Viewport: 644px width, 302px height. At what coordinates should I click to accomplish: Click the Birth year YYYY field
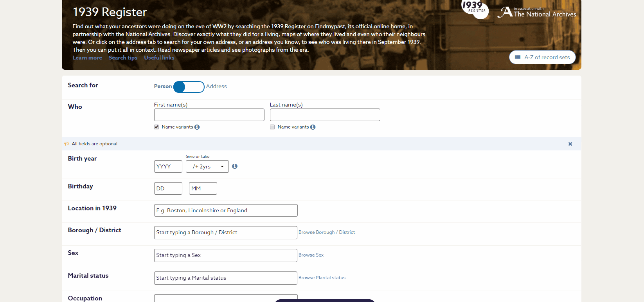[168, 166]
